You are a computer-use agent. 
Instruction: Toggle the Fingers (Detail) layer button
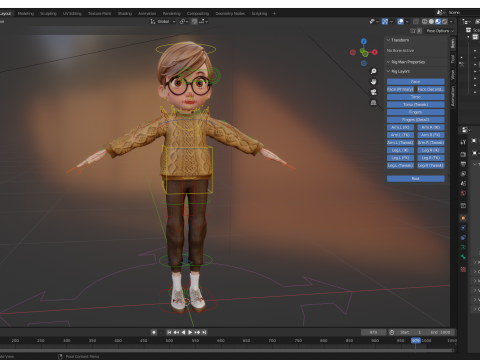coord(416,120)
